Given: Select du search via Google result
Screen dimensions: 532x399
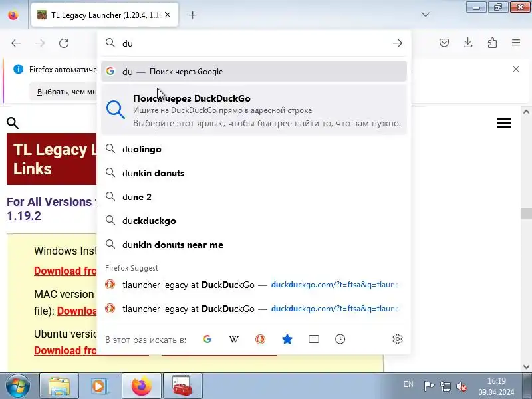Looking at the screenshot, I should (x=254, y=72).
